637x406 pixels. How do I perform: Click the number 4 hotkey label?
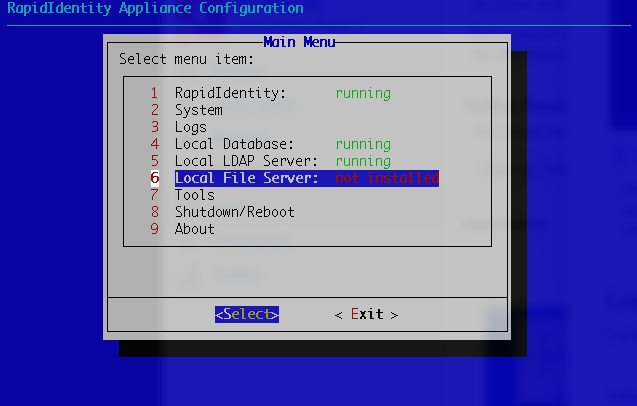155,144
